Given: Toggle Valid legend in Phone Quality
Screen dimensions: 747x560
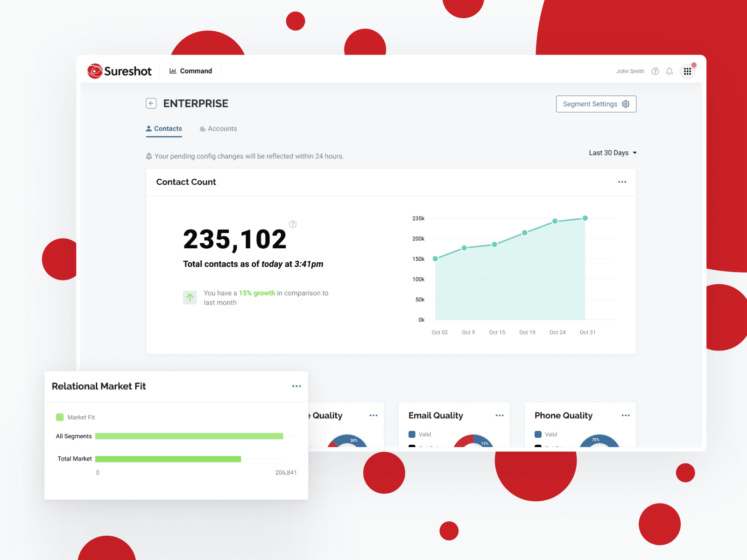Looking at the screenshot, I should pyautogui.click(x=546, y=434).
